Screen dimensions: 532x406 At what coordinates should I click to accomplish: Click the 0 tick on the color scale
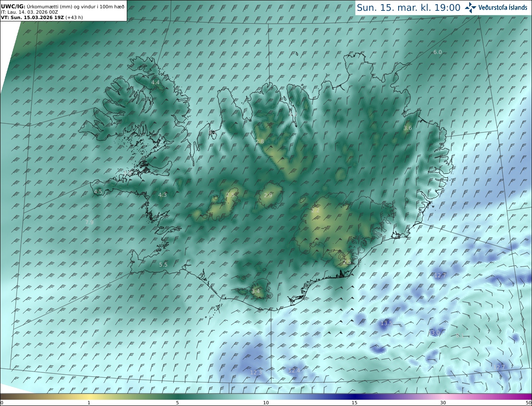2,403
